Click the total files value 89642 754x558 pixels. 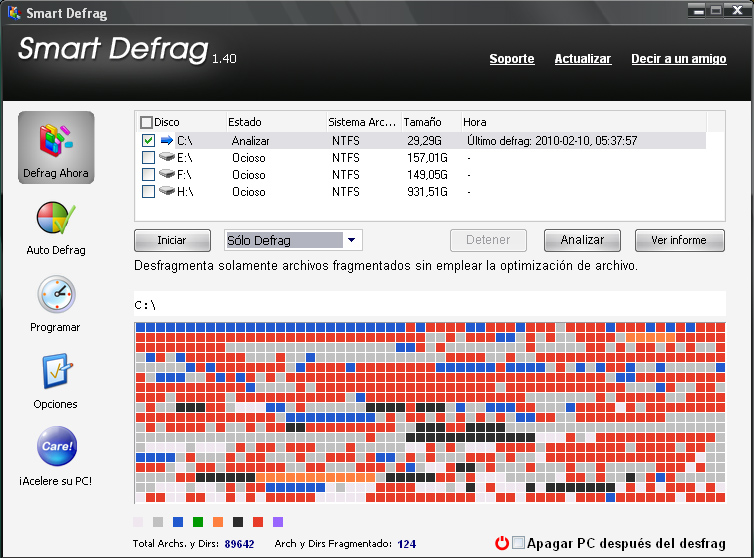pyautogui.click(x=239, y=544)
